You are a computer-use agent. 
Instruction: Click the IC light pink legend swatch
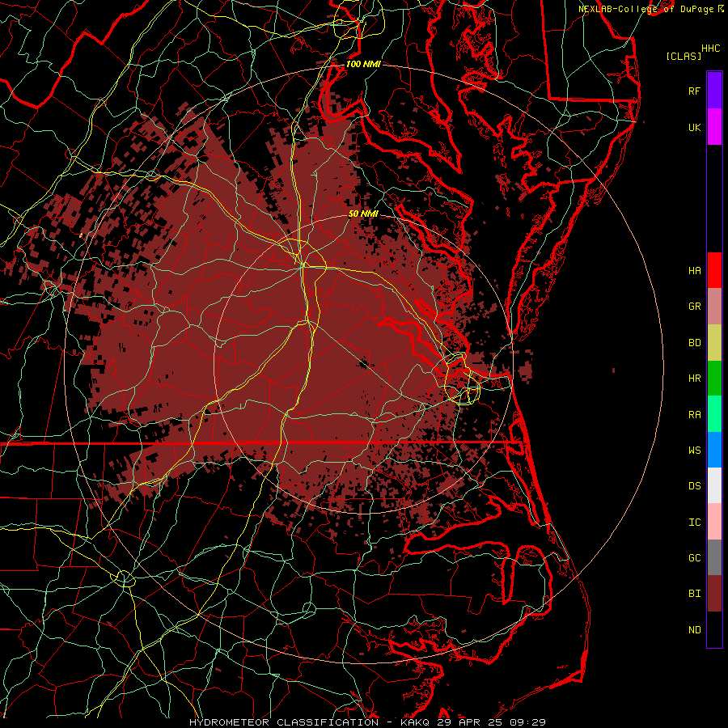click(x=714, y=522)
